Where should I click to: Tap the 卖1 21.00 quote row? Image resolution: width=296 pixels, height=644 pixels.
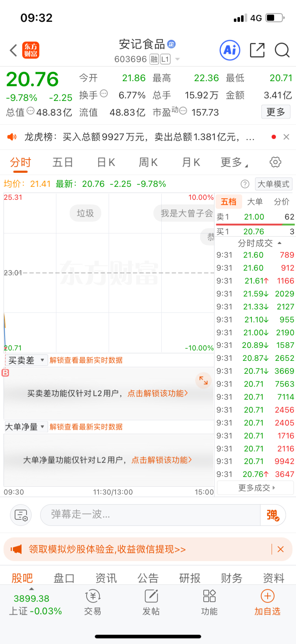(x=255, y=217)
